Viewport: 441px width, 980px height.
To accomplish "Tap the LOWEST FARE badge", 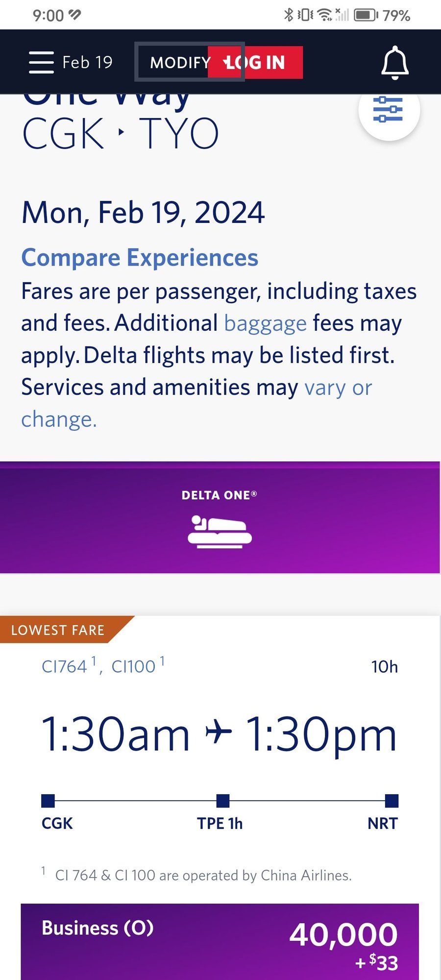I will [x=58, y=630].
